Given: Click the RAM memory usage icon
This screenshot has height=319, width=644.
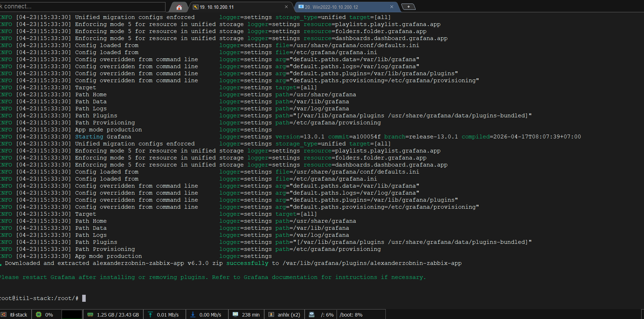Looking at the screenshot, I should (90, 315).
